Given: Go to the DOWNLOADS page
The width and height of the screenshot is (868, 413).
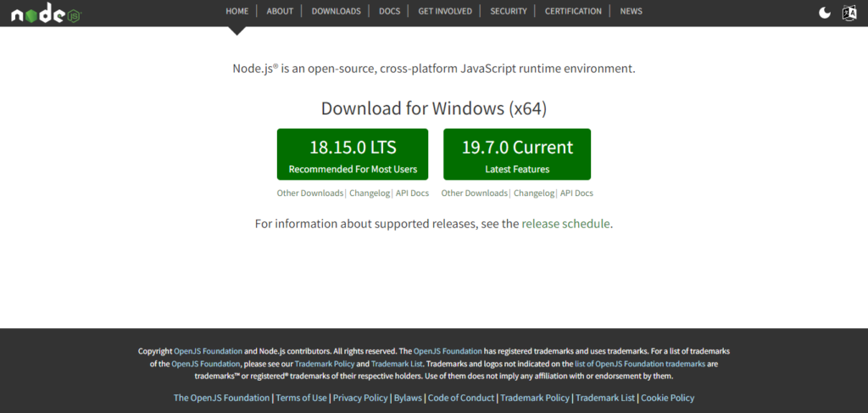Looking at the screenshot, I should 336,11.
